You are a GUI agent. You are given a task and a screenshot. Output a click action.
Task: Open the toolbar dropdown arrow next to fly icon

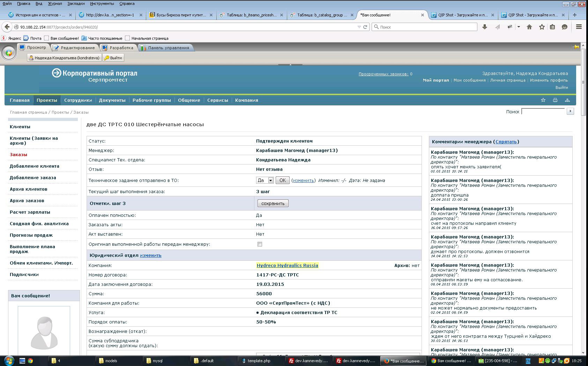coord(519,27)
